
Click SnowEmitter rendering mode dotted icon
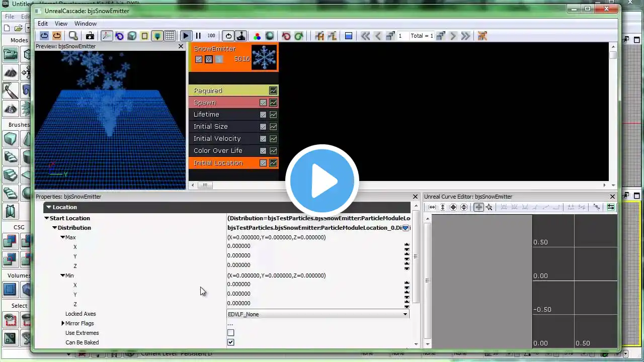tap(209, 59)
